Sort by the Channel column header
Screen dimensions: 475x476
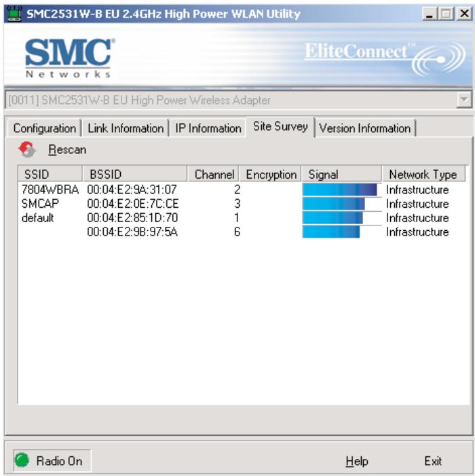point(213,174)
